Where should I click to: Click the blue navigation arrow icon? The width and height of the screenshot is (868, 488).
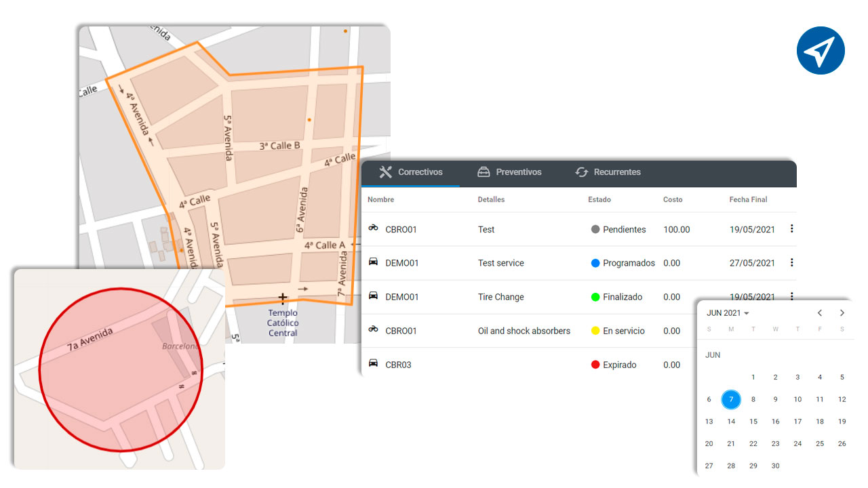coord(821,50)
